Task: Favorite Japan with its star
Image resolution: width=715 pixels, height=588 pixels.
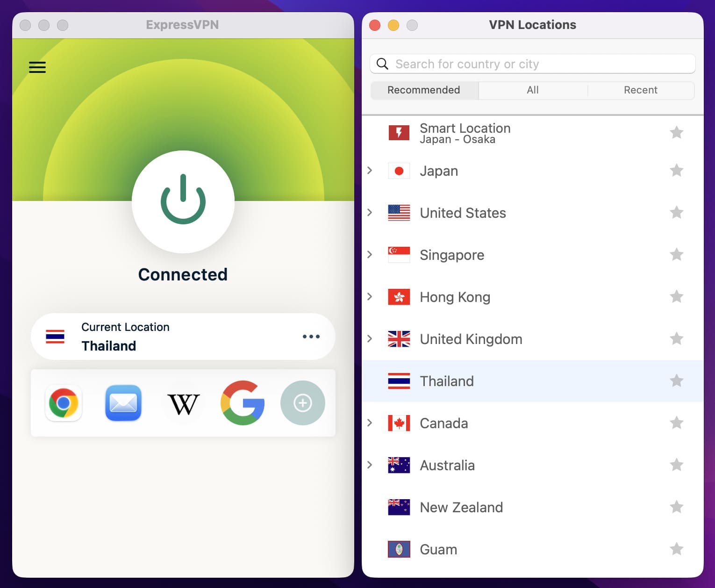Action: pos(677,170)
